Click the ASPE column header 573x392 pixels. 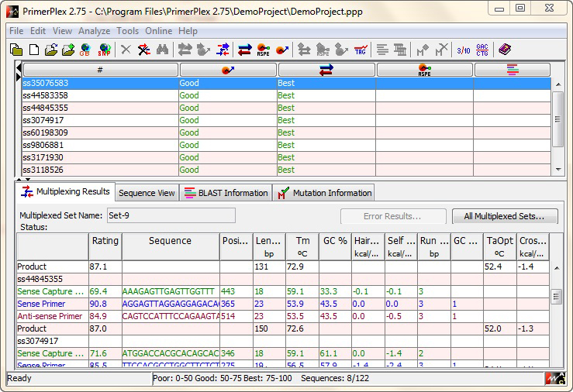click(x=425, y=70)
